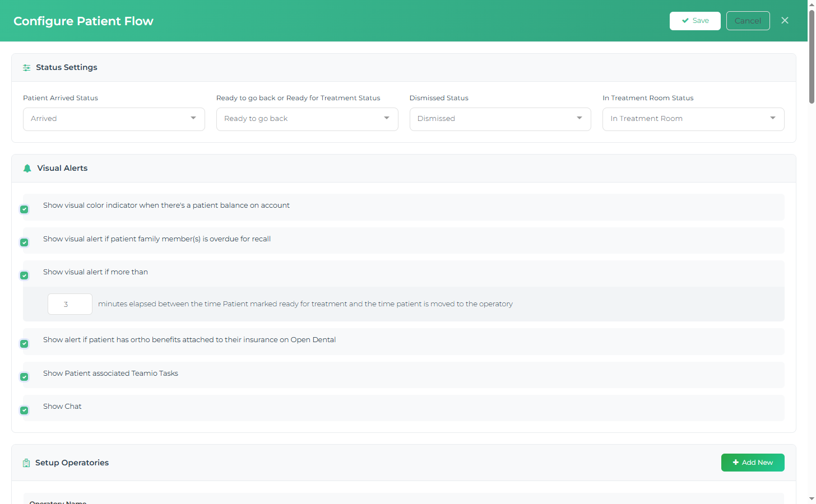
Task: Click the 'Patient Arrived Status' label
Action: point(61,98)
